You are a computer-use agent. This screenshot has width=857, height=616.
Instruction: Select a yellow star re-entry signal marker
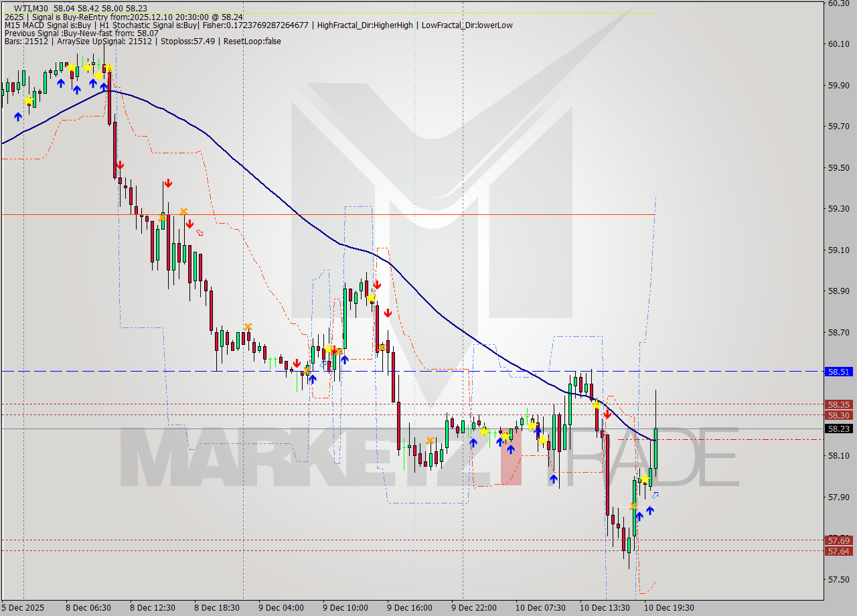tap(86, 66)
